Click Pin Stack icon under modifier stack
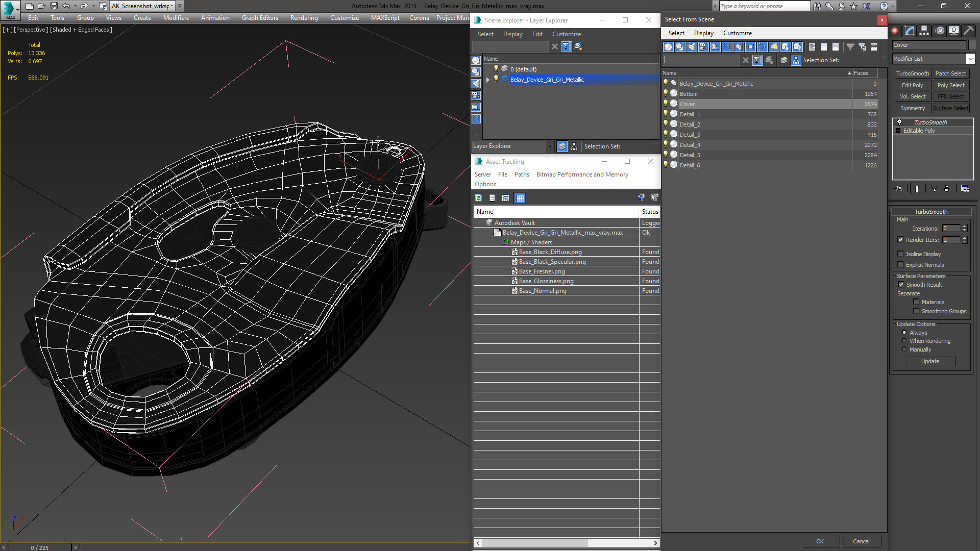 (899, 189)
